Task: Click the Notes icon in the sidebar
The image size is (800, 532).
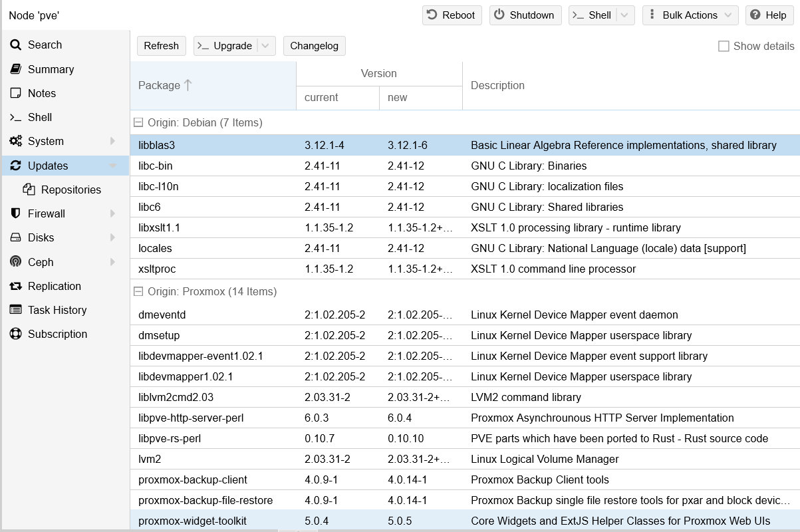Action: point(16,93)
